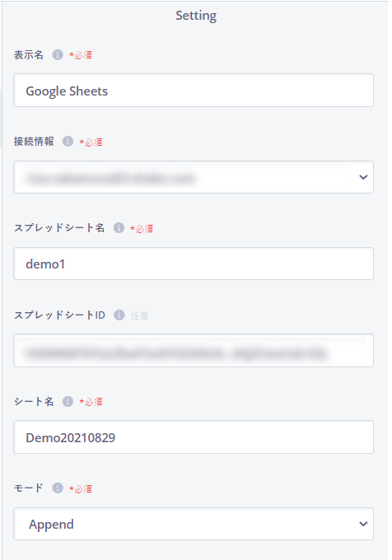Click the chevron arrow in the 接続情報 field
The width and height of the screenshot is (392, 560).
[x=363, y=177]
